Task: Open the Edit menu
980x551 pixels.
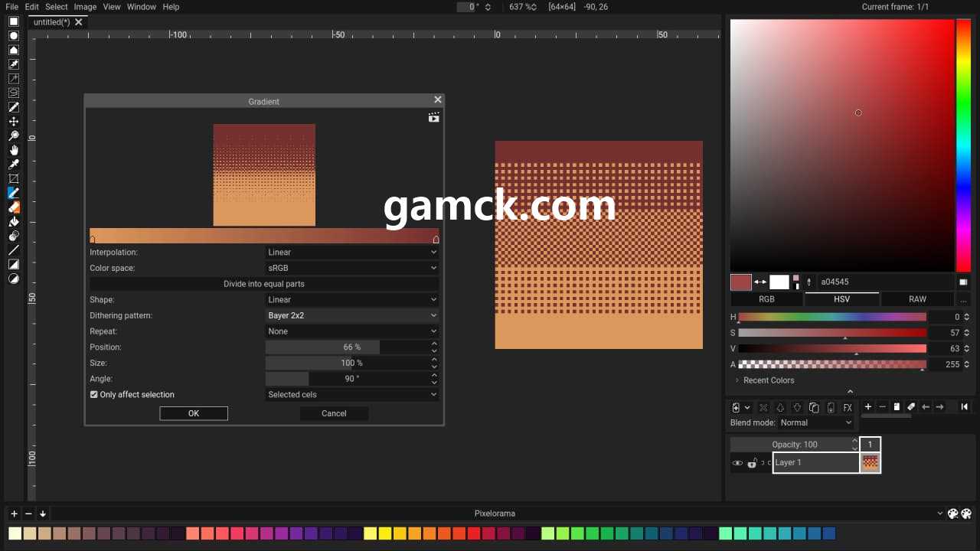Action: coord(31,7)
